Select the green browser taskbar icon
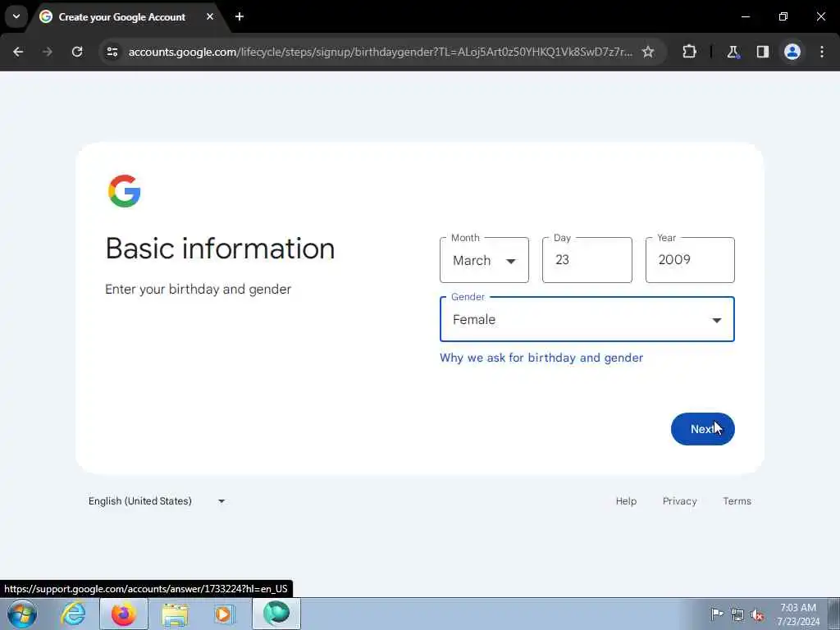 276,614
